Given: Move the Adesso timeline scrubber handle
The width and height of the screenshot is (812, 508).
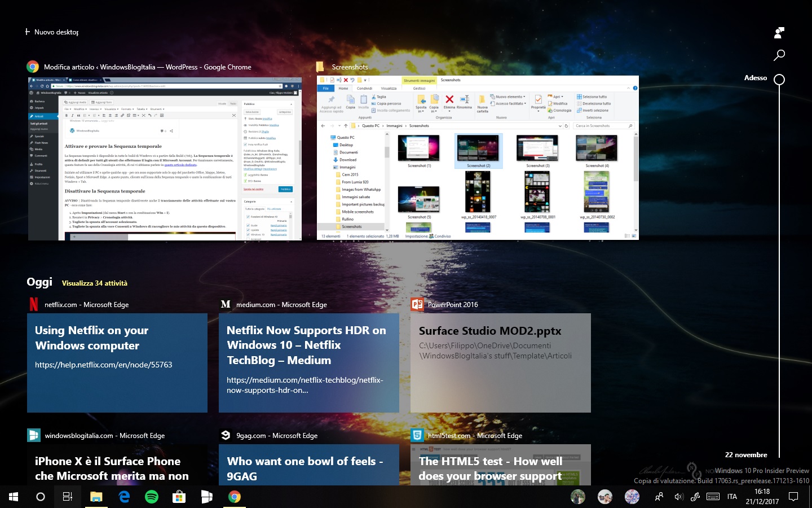Looking at the screenshot, I should 779,80.
